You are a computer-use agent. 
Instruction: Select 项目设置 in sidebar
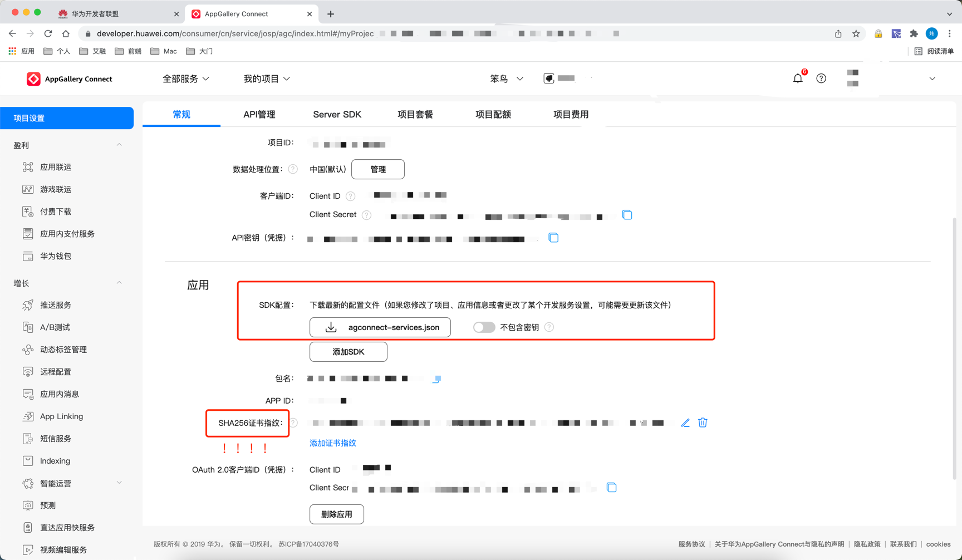point(67,118)
